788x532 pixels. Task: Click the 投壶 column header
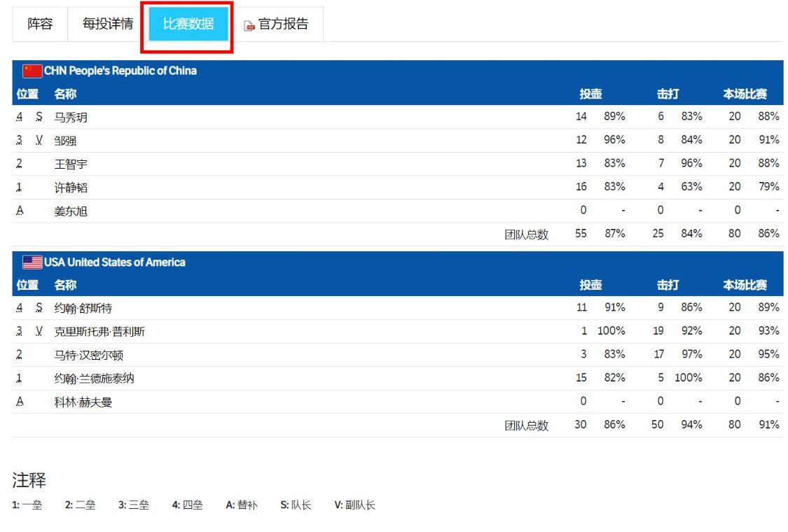[x=590, y=93]
